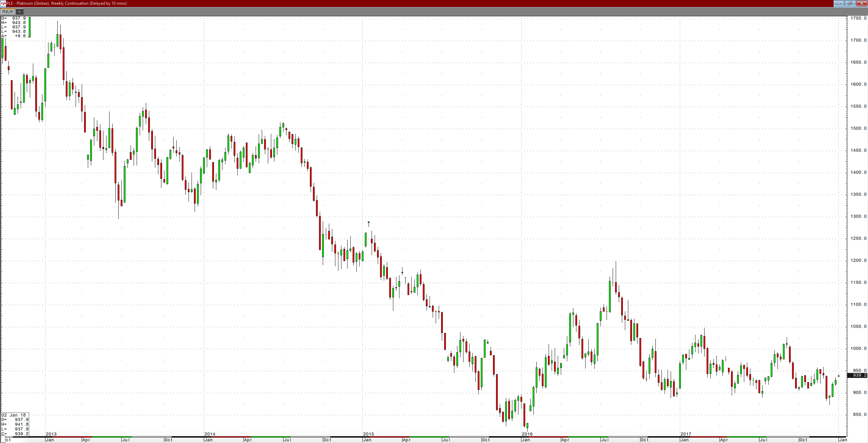Click the 1700.0 price axis label

[858, 40]
